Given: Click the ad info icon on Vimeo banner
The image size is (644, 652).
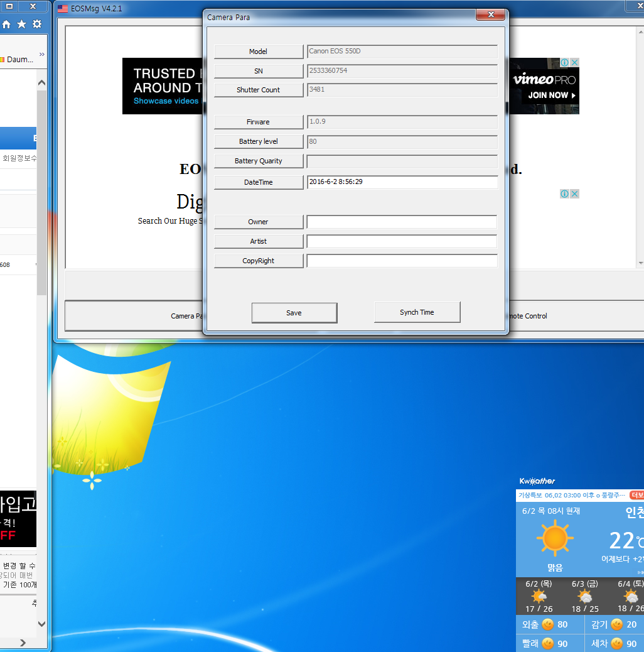Looking at the screenshot, I should click(564, 63).
